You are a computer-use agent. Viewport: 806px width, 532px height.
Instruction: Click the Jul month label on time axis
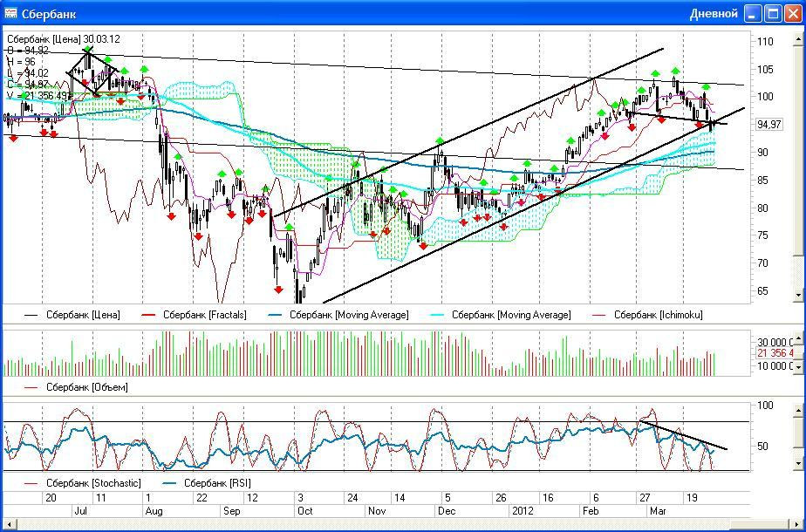(x=81, y=512)
